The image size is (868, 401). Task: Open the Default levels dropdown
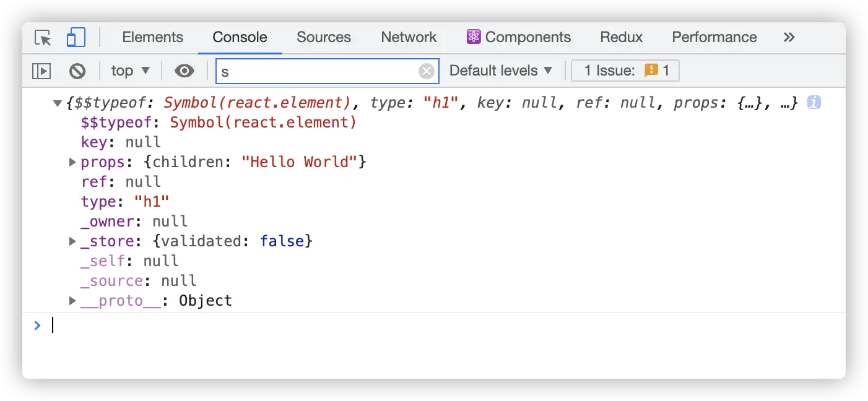(500, 71)
